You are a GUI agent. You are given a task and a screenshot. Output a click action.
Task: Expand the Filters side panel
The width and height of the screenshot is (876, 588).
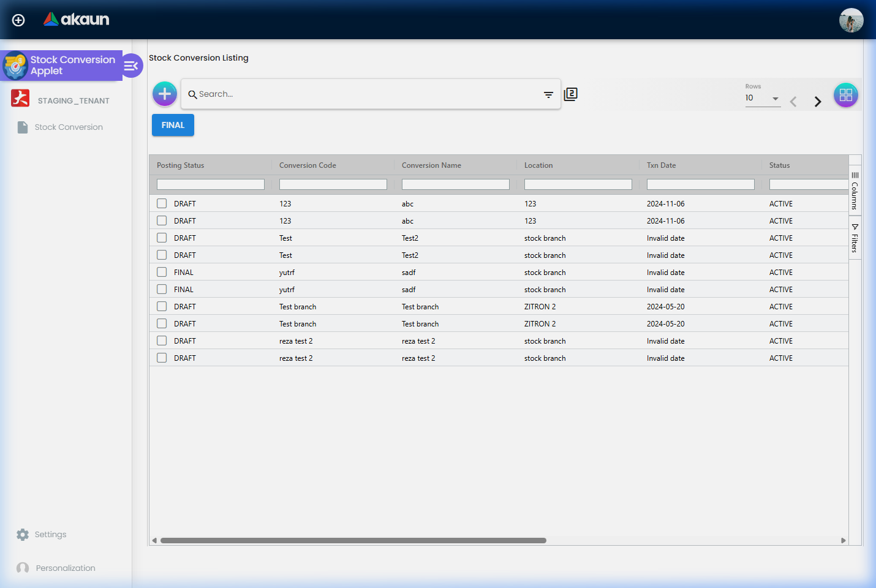(855, 238)
